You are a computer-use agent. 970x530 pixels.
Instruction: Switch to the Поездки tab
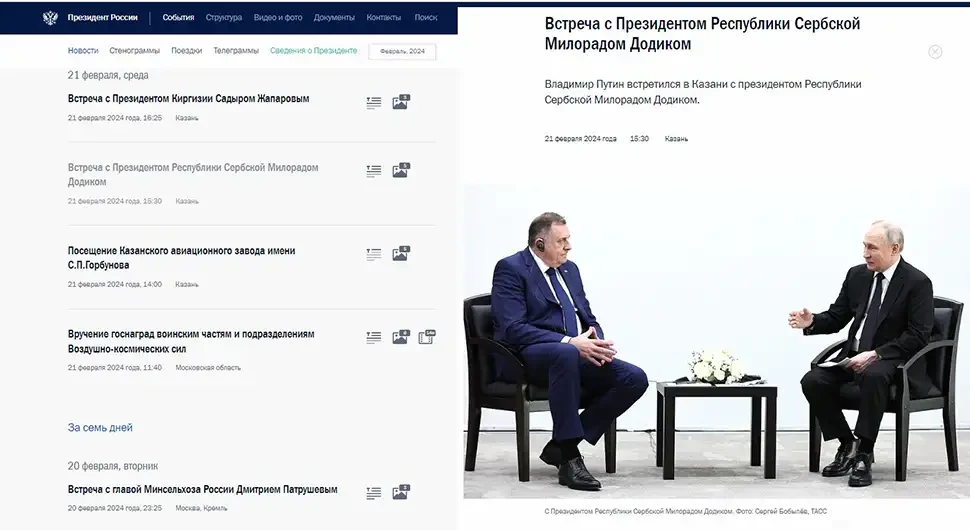pos(187,51)
